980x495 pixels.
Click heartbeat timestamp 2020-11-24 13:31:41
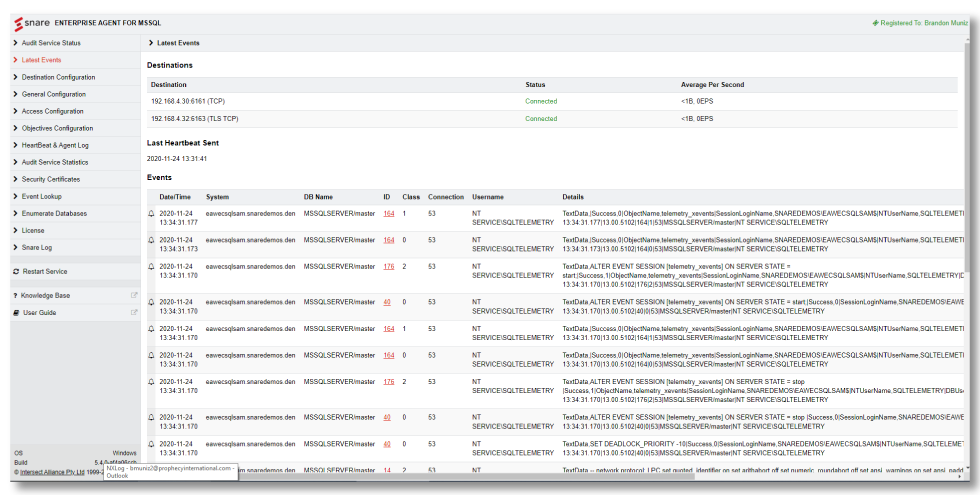(x=177, y=159)
